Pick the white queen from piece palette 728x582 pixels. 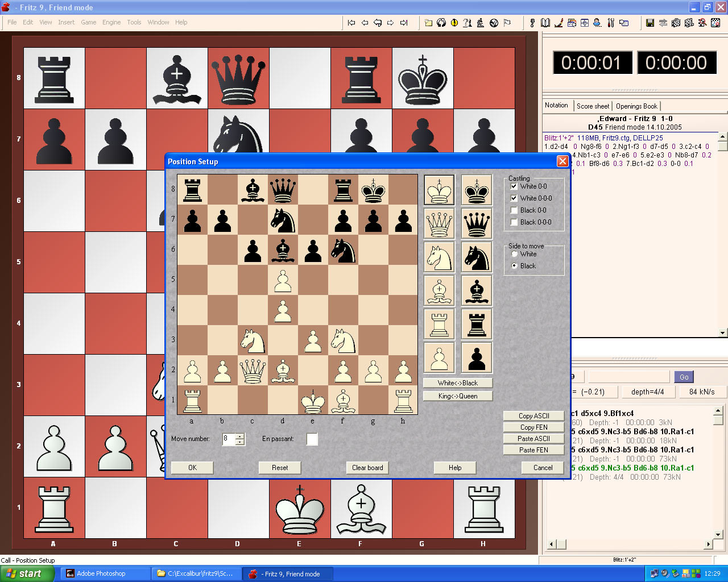(x=439, y=223)
